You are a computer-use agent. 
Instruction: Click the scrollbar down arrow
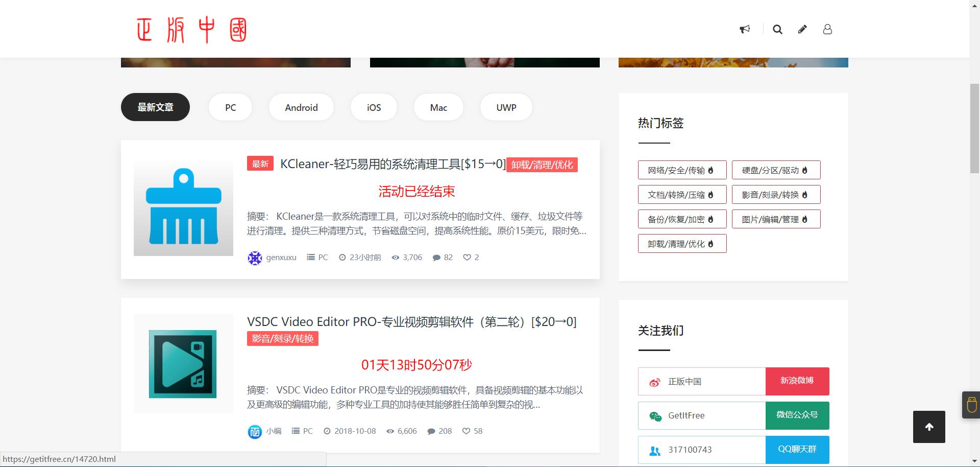tap(974, 462)
